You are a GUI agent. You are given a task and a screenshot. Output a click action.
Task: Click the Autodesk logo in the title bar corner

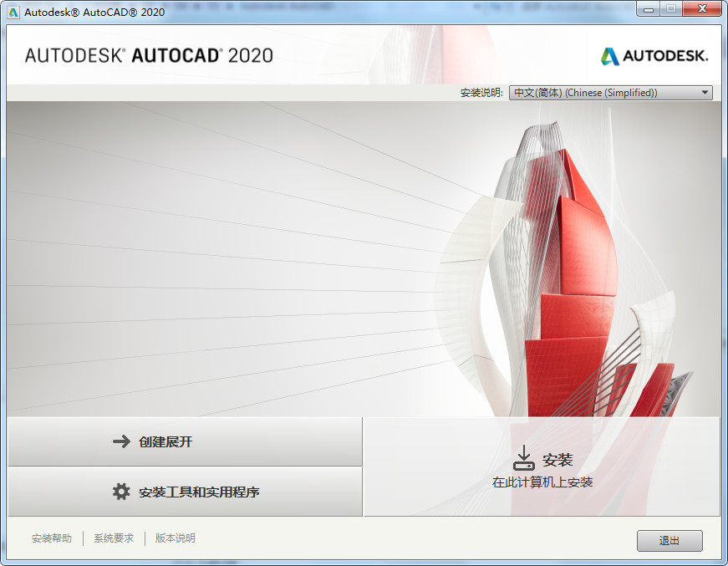654,57
